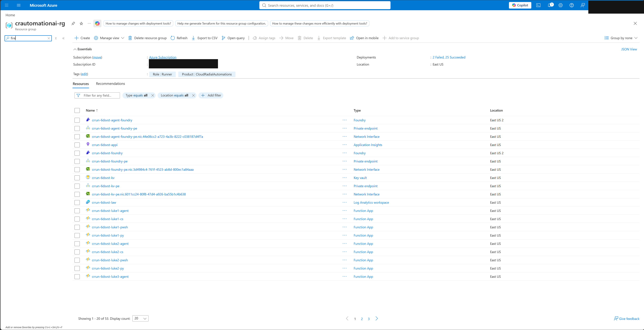
Task: Collapse the left menu with double chevron
Action: coord(64,38)
